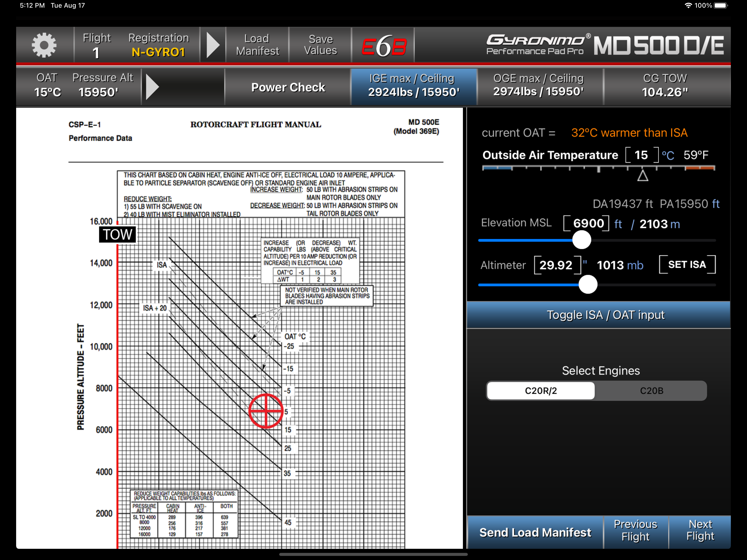Tap the Pressure Alt 15950' readout
The image size is (747, 560).
point(102,86)
